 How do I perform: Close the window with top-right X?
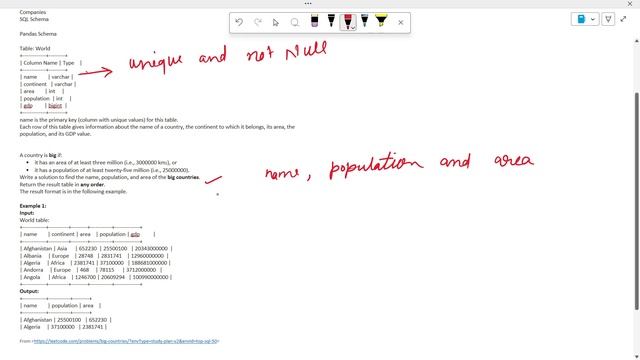630,3
